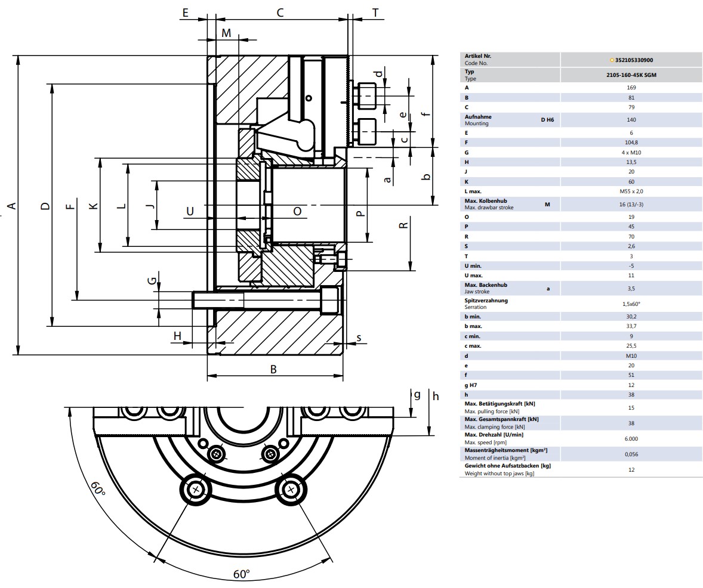703x588 pixels.
Task: Click the dimension label A on the drawing
Action: coord(12,206)
